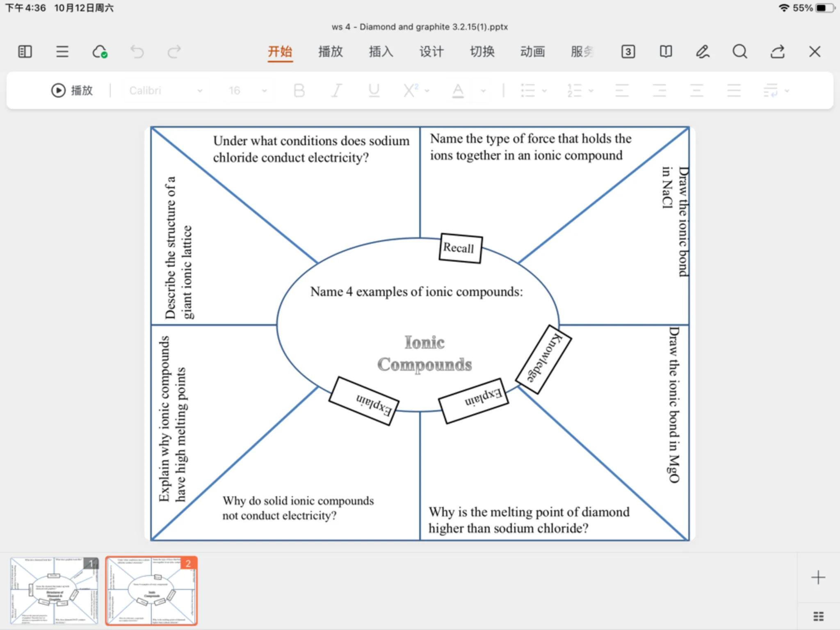Switch to the 插入 tab
840x630 pixels.
[381, 52]
